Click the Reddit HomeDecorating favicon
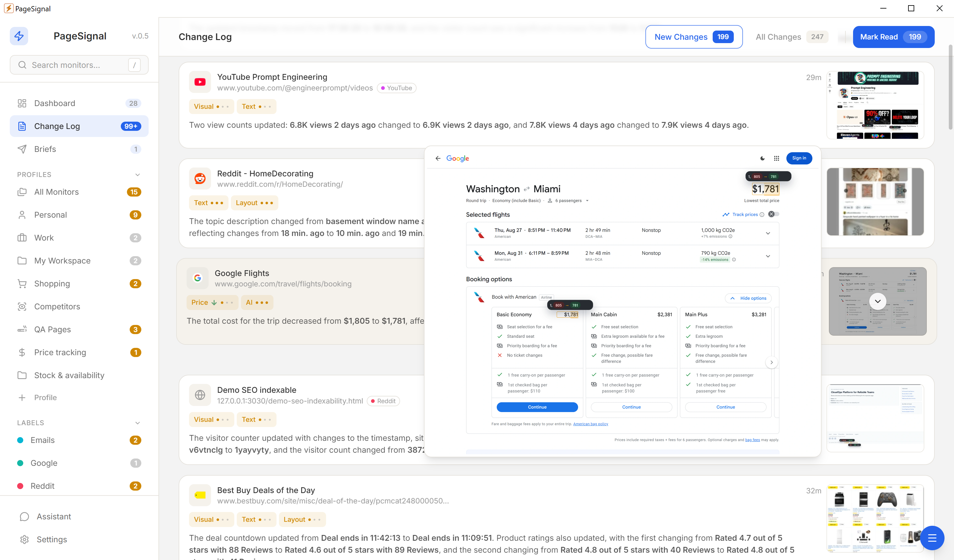This screenshot has height=560, width=954. tap(200, 179)
